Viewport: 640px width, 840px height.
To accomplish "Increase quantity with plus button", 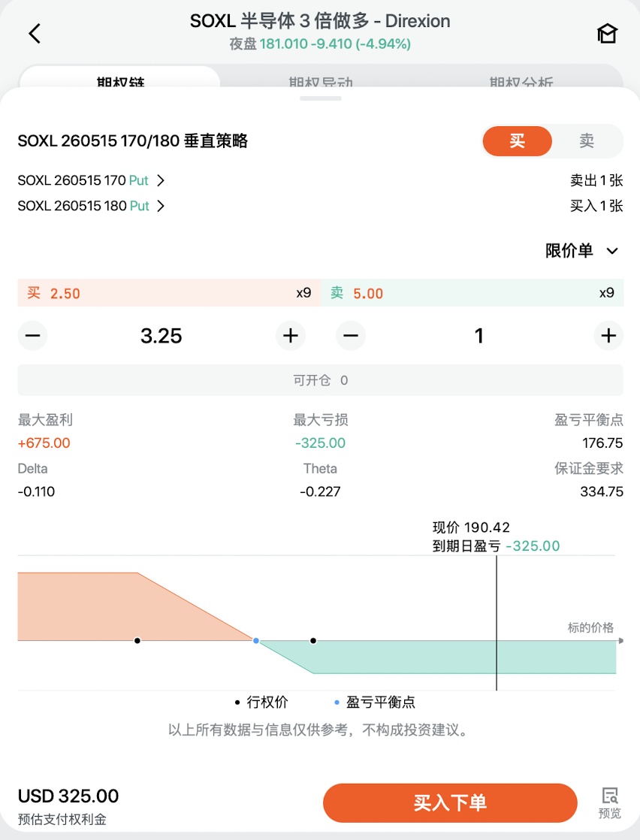I will [x=608, y=336].
